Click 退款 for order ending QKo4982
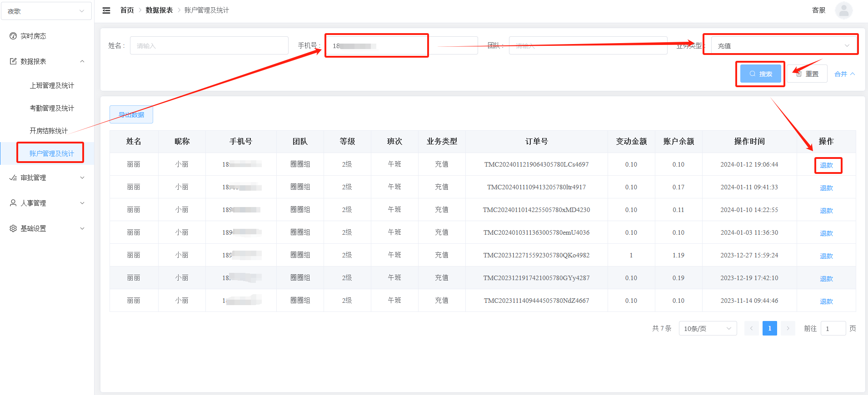 (826, 256)
